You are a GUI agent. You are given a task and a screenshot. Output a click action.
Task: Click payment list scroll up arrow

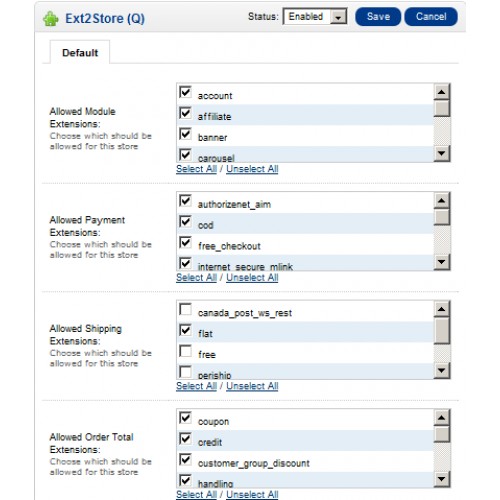[442, 200]
